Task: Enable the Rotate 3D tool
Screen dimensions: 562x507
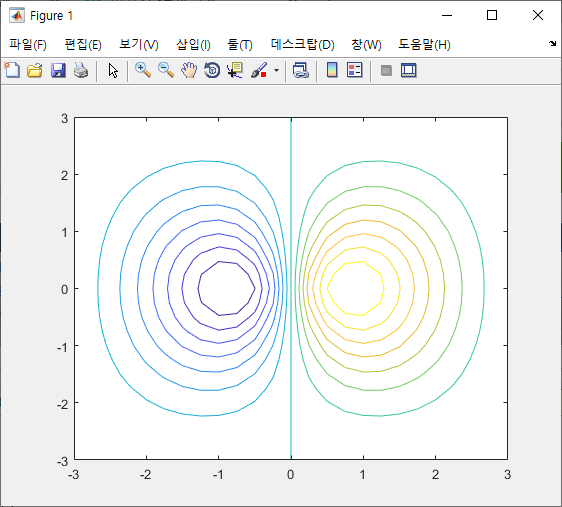Action: point(212,70)
